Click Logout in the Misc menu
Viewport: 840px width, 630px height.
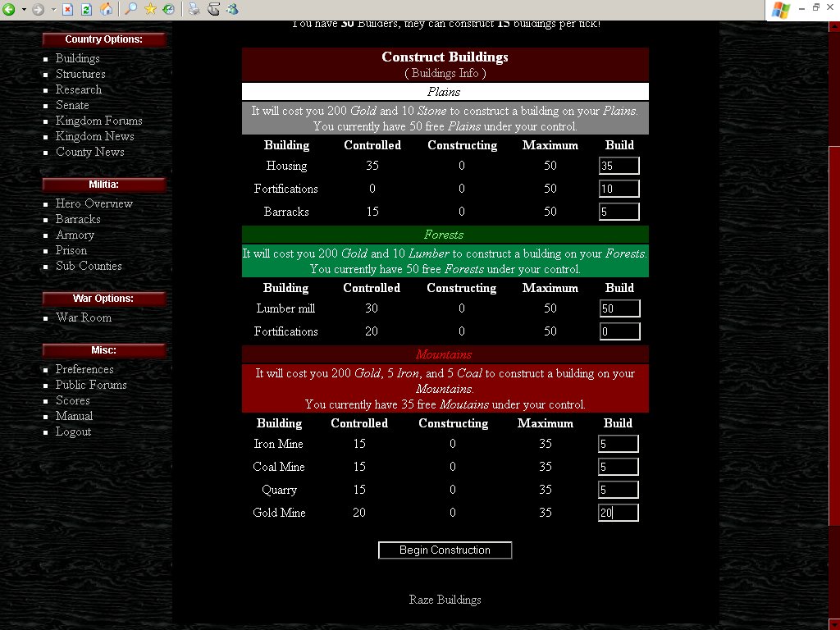tap(73, 431)
